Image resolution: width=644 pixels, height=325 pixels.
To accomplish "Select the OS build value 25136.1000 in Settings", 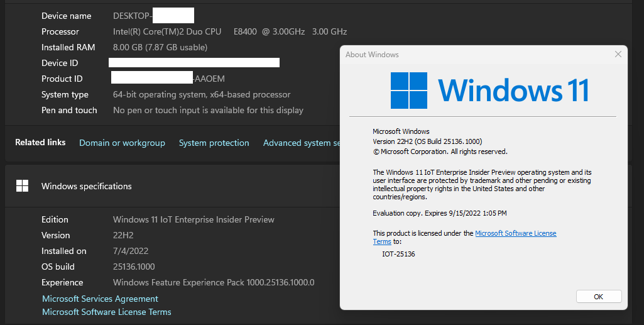I will point(134,267).
